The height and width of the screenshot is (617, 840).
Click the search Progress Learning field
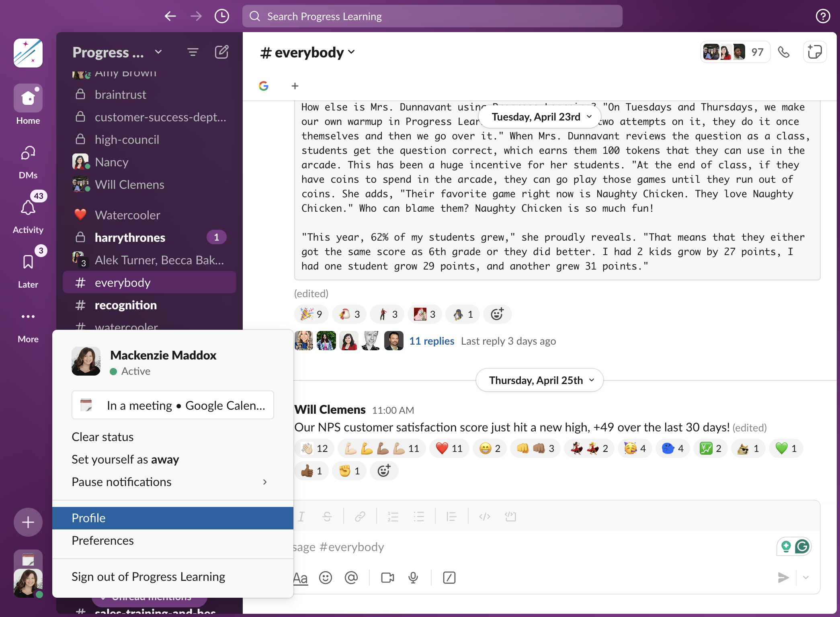tap(432, 16)
